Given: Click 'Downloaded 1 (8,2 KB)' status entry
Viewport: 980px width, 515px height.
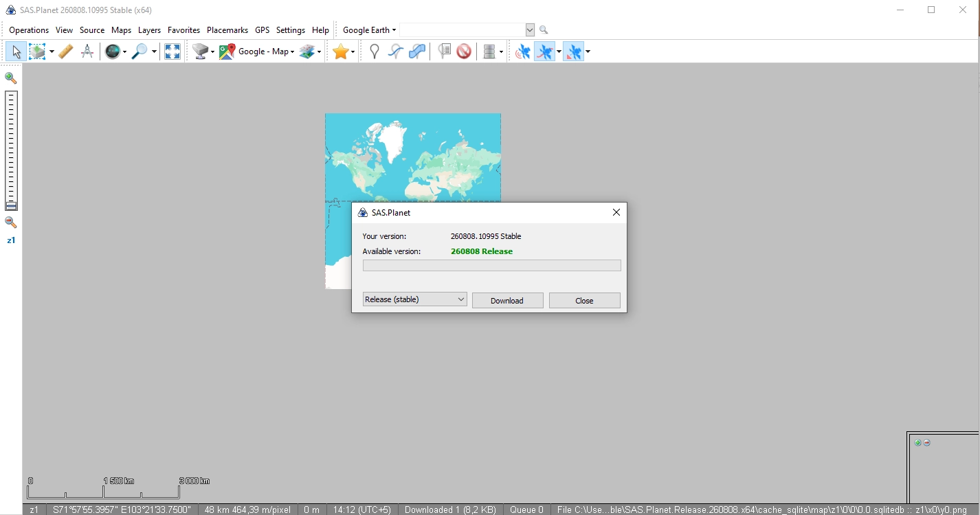Looking at the screenshot, I should pyautogui.click(x=450, y=510).
